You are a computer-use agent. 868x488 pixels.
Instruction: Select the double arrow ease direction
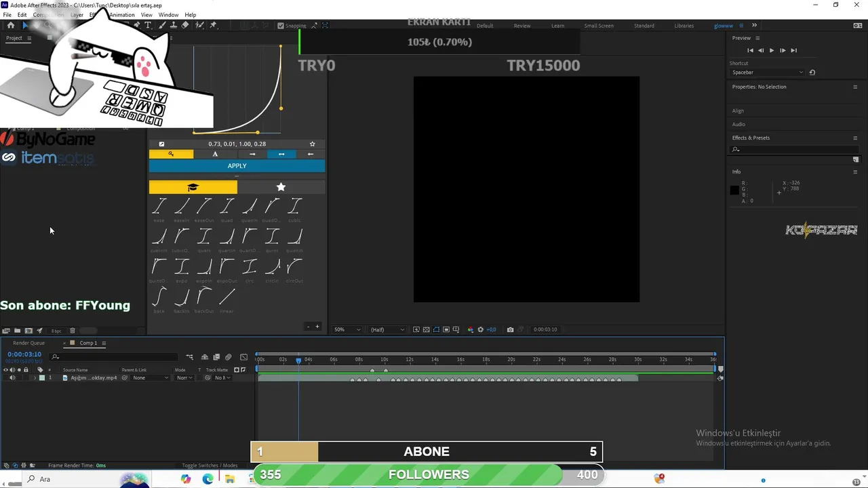(281, 154)
